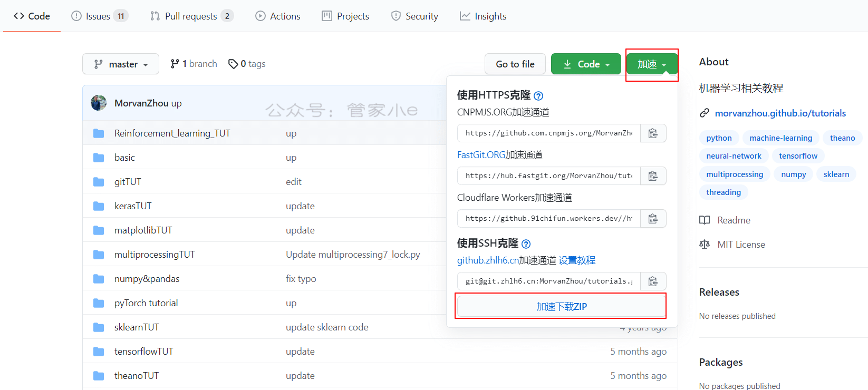Click the multiprocessing topic tag
The image size is (868, 390).
[x=735, y=174]
